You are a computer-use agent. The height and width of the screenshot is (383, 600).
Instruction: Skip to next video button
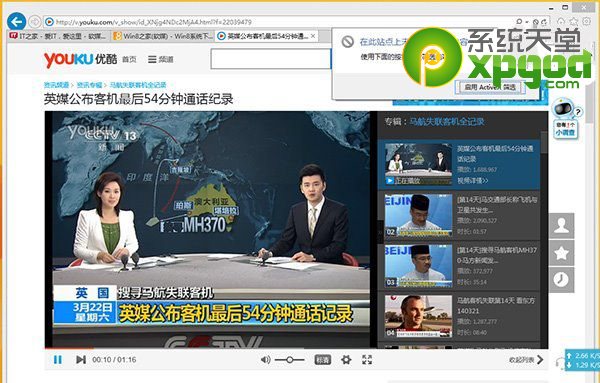[81, 360]
